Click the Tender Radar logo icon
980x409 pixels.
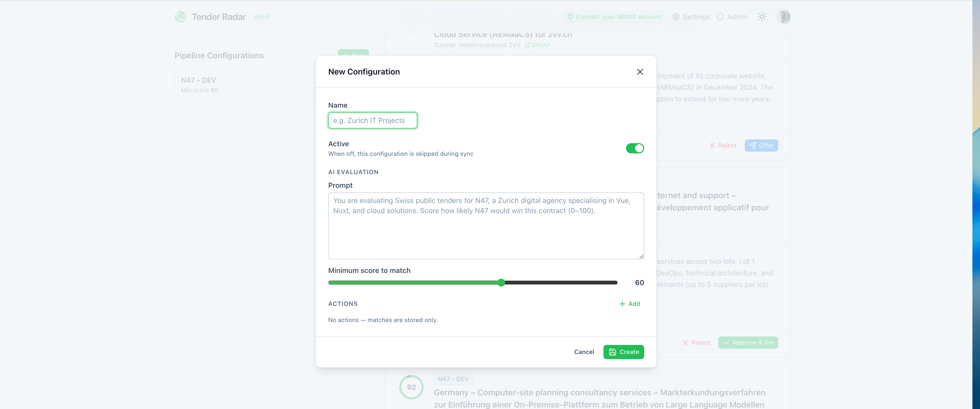pyautogui.click(x=180, y=17)
